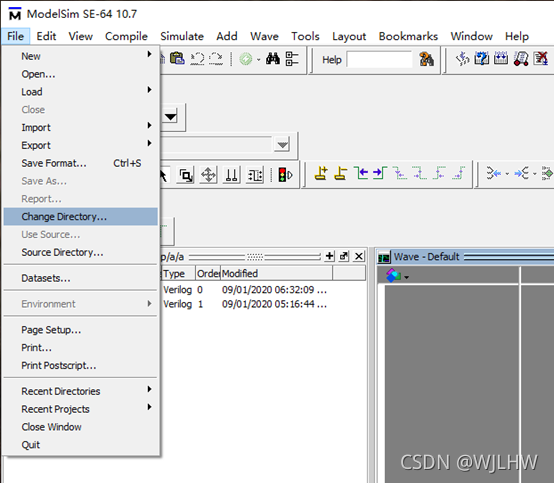
Task: Click the Find Previous Transition icon
Action: pos(361,173)
